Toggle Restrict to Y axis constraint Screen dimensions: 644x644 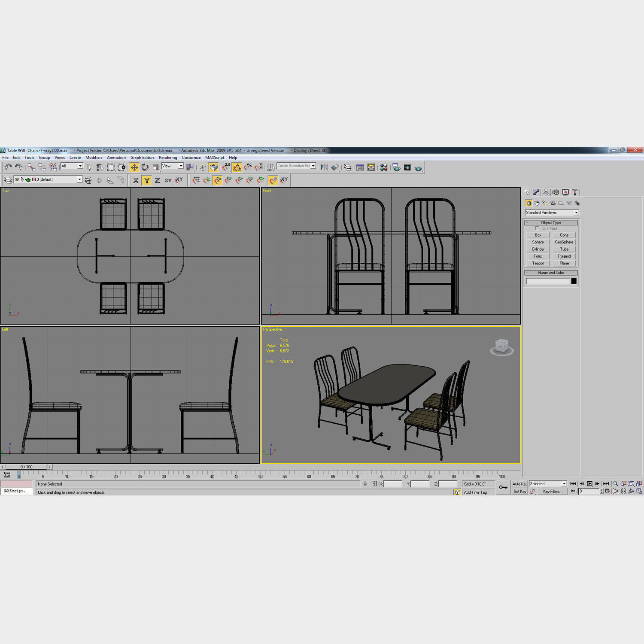[x=147, y=181]
